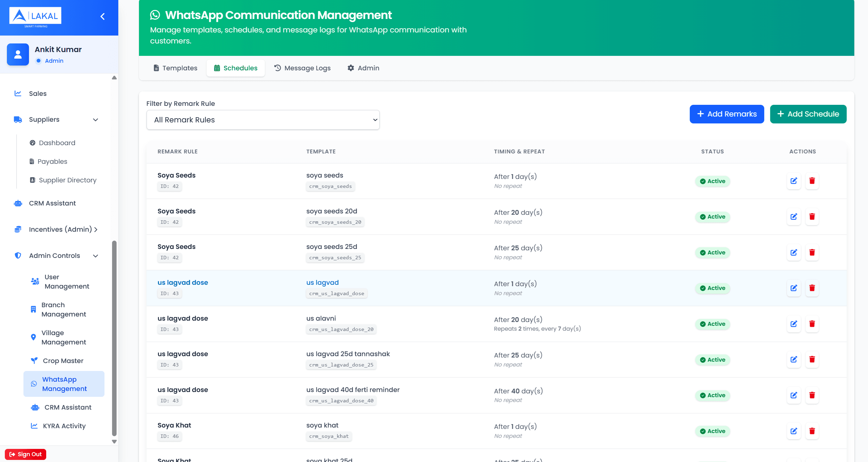Delete the crm_soya_seeds schedule
This screenshot has height=462, width=868.
click(x=812, y=181)
